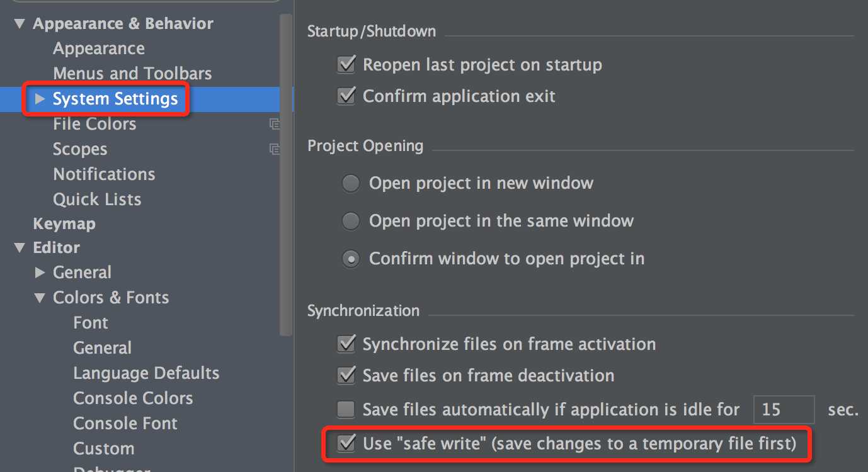The height and width of the screenshot is (472, 868).
Task: Disable the "safe write" checkbox
Action: click(346, 444)
